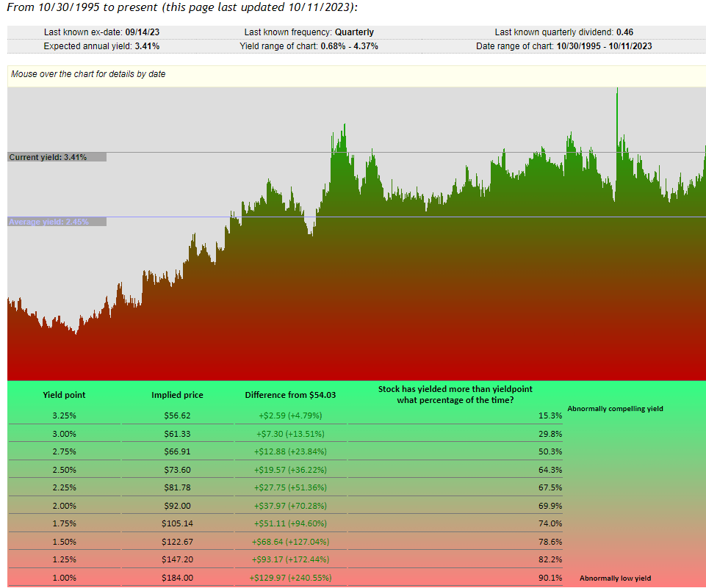This screenshot has height=588, width=706.
Task: Click the 'Current yield: 3.41%' label
Action: tap(57, 157)
